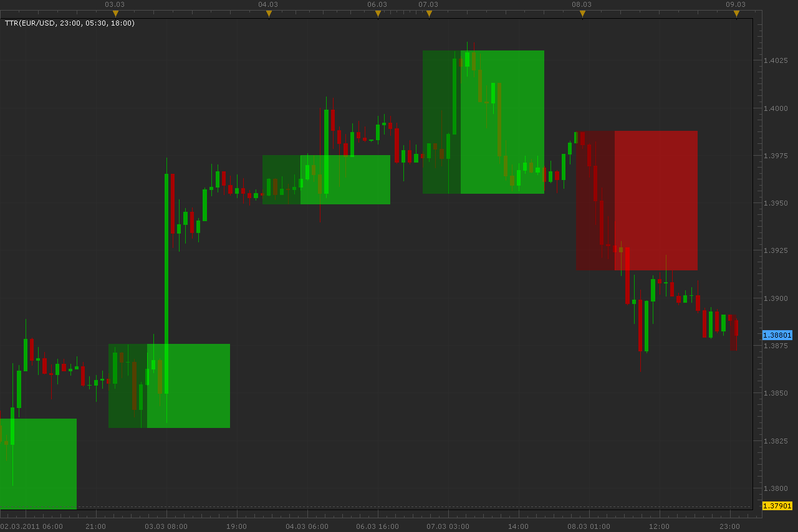Click the 1.3950 price axis label
Image resolution: width=798 pixels, height=532 pixels.
tap(776, 203)
